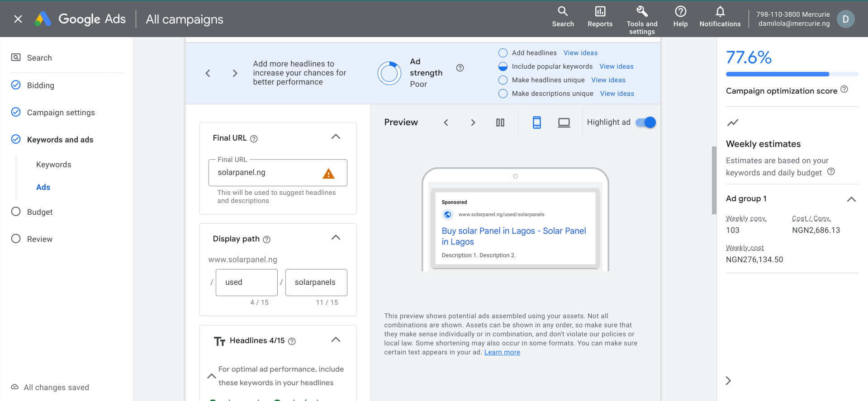Click the Weekly conv. label
Image resolution: width=868 pixels, height=401 pixels.
pos(746,218)
